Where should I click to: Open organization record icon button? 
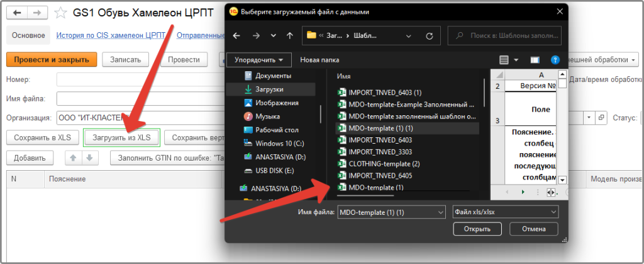601,118
